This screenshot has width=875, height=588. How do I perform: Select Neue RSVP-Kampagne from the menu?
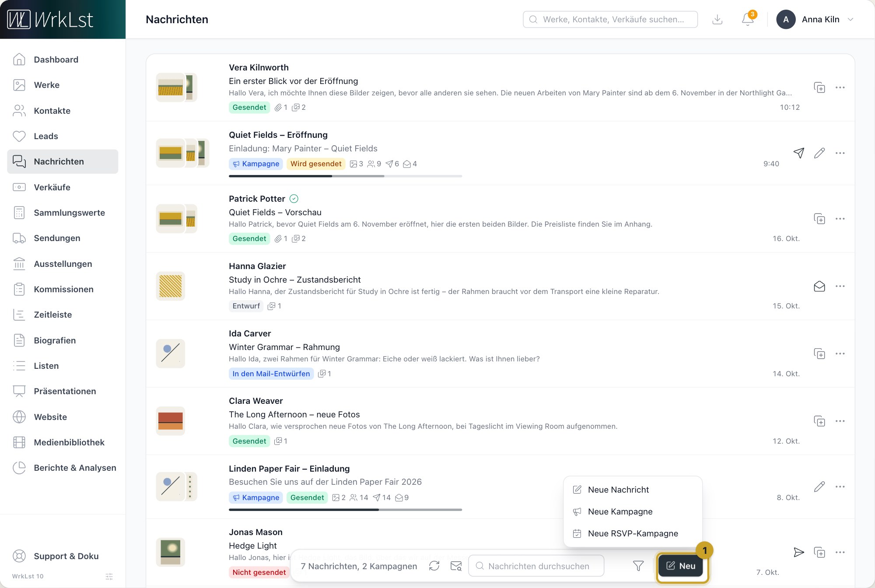[633, 533]
